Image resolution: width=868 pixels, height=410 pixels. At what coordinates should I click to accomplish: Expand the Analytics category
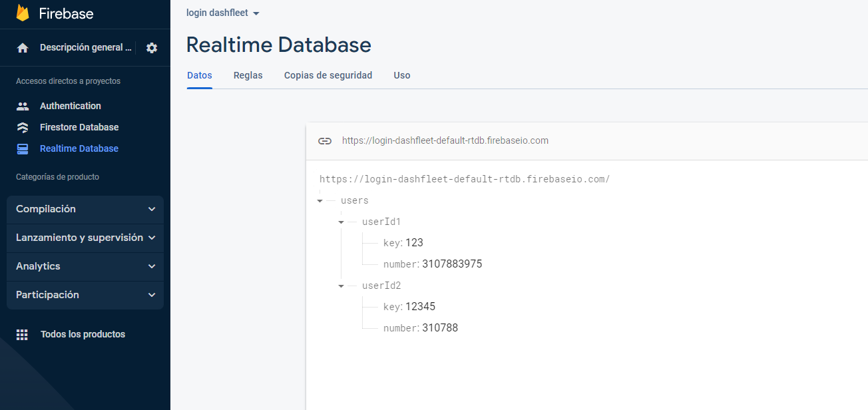(85, 266)
